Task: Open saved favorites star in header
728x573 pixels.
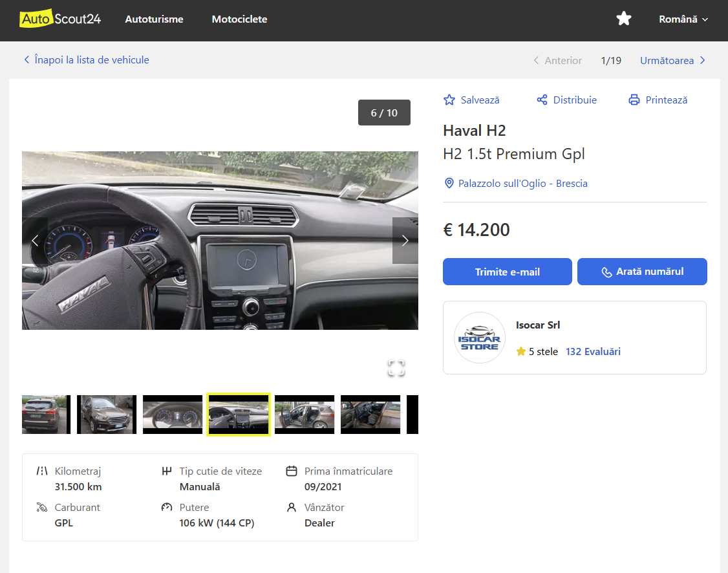Action: (x=623, y=19)
